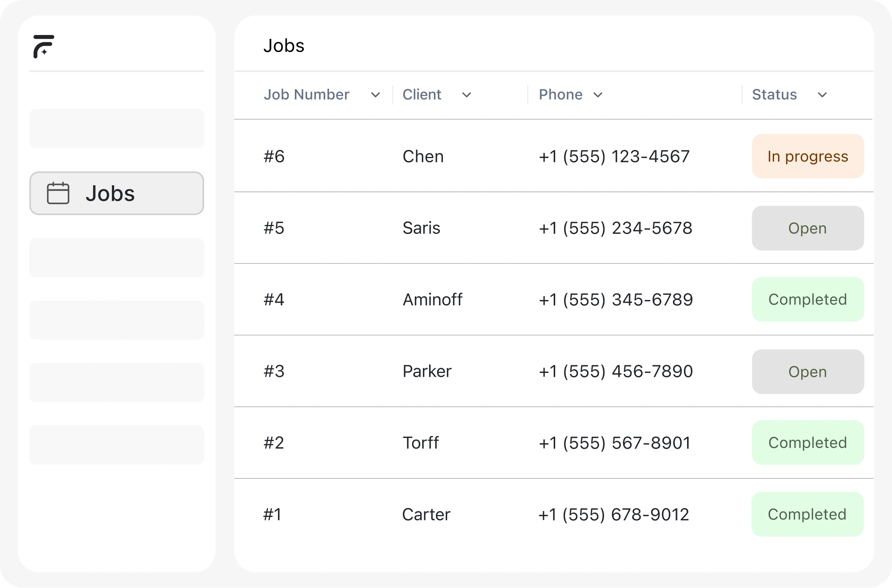This screenshot has width=892, height=588.
Task: Click the Job Number column header label
Action: [306, 95]
